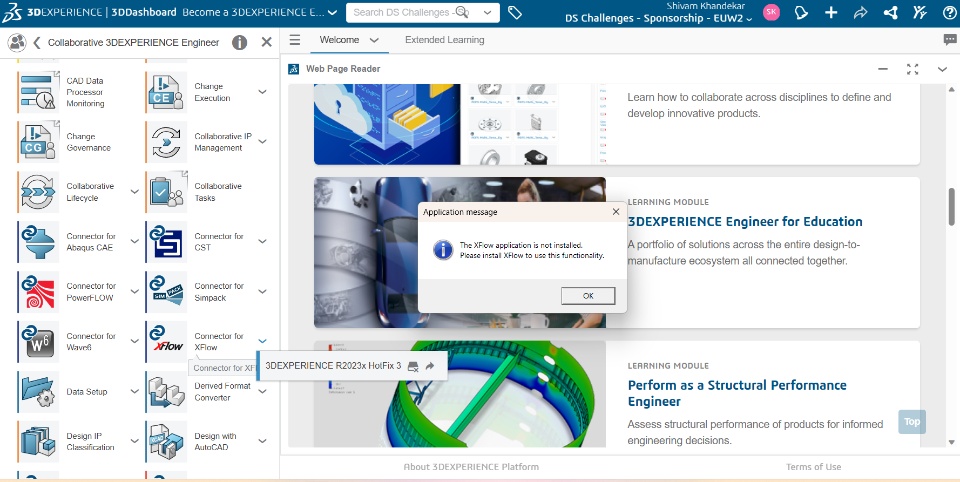Expand Connector for Simpack chevron
960x482 pixels.
tap(262, 292)
